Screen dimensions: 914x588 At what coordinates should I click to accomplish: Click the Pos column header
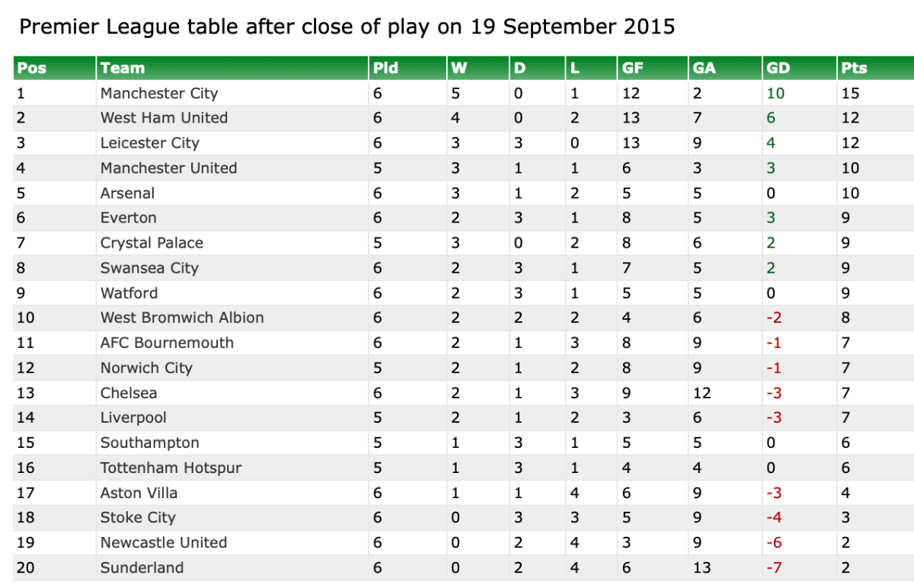[32, 68]
